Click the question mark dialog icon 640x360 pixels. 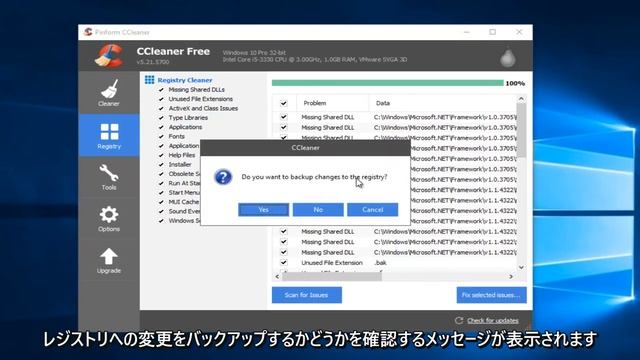(223, 177)
